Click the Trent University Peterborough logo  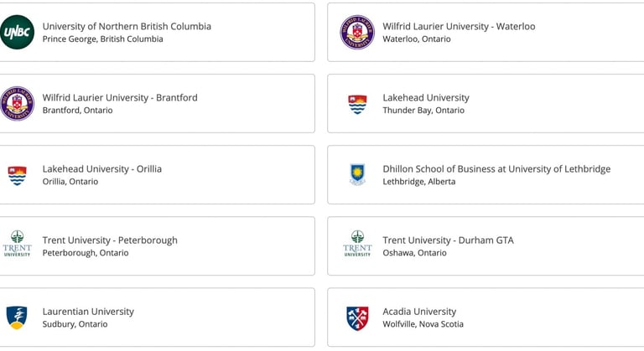click(17, 244)
